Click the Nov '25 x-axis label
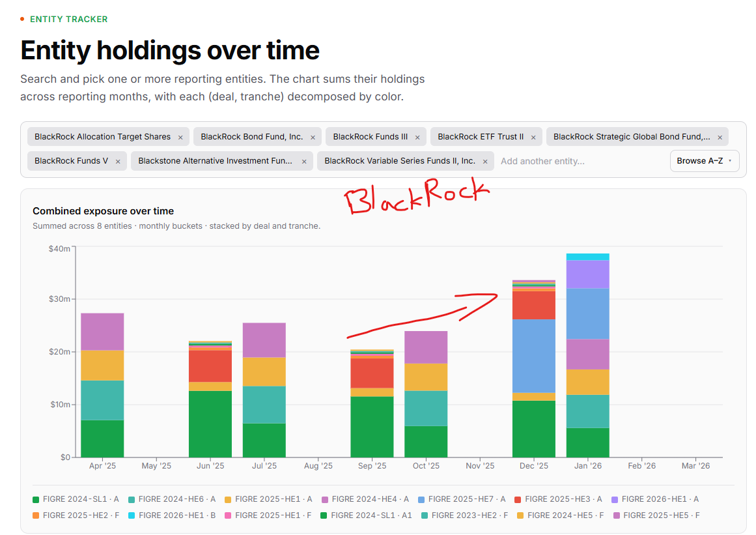This screenshot has height=535, width=756. (x=480, y=466)
